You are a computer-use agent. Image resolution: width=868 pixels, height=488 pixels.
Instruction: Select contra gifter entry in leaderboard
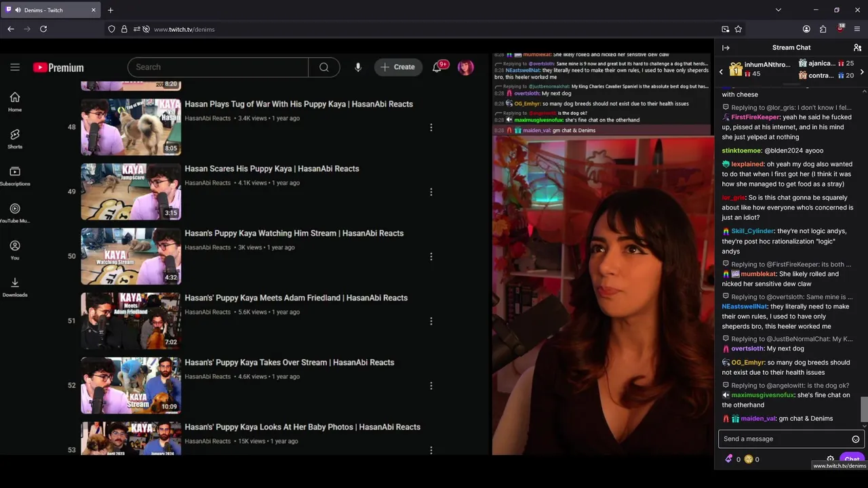coord(826,75)
